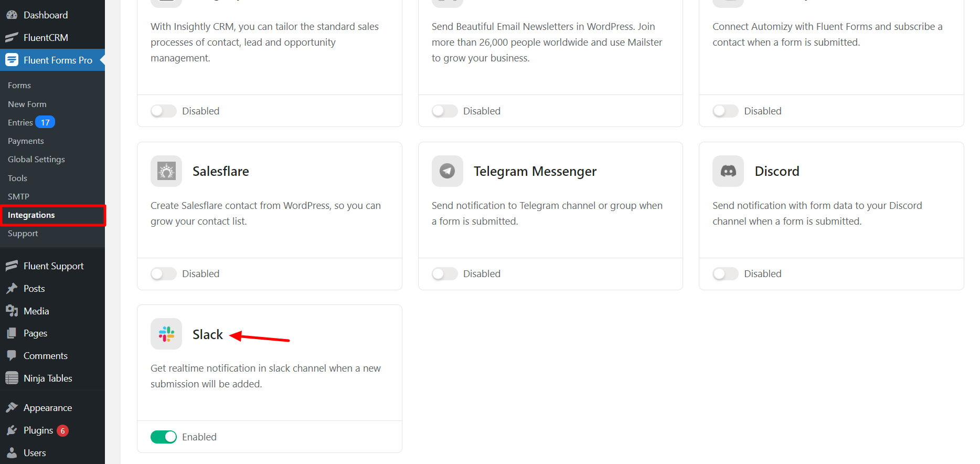Disable the Slack integration toggle
The image size is (980, 464).
click(x=164, y=437)
